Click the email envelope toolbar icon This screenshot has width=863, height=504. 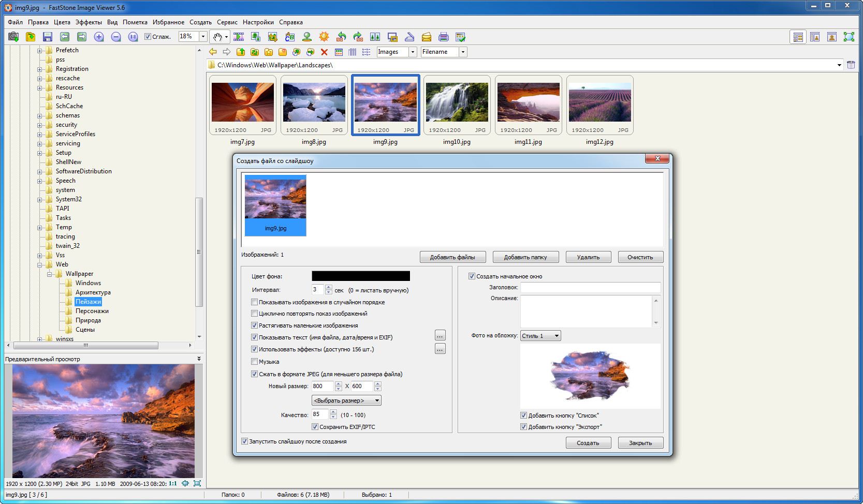click(x=426, y=37)
